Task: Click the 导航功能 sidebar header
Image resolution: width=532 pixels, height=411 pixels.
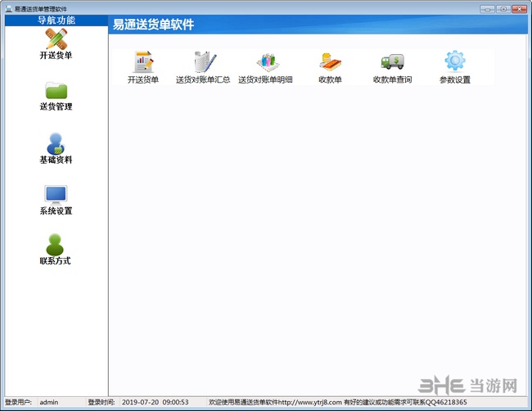Action: pyautogui.click(x=56, y=20)
